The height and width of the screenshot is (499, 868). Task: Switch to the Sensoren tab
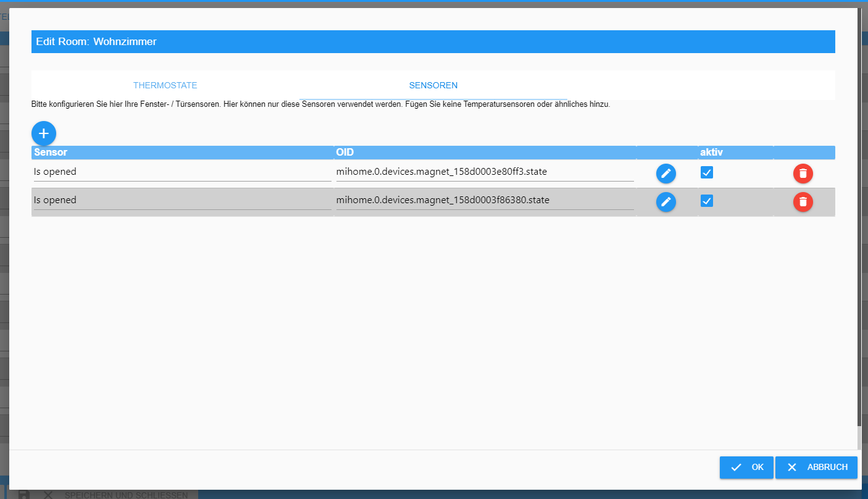(x=433, y=85)
